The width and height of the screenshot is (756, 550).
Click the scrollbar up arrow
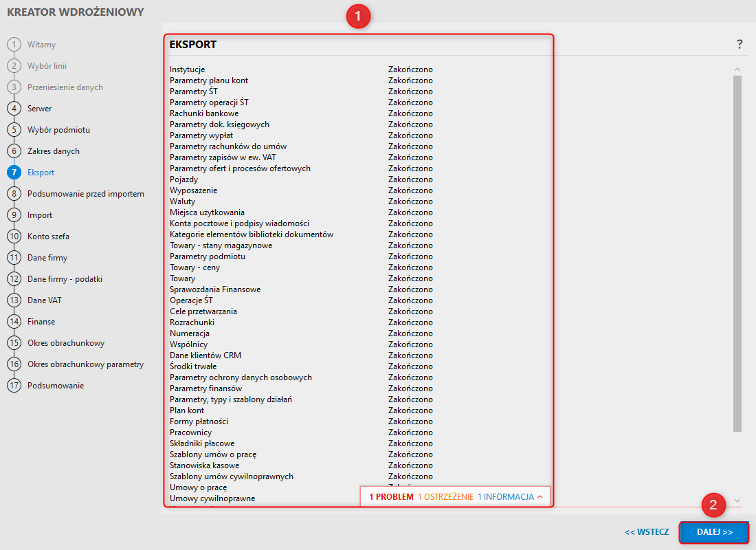737,69
